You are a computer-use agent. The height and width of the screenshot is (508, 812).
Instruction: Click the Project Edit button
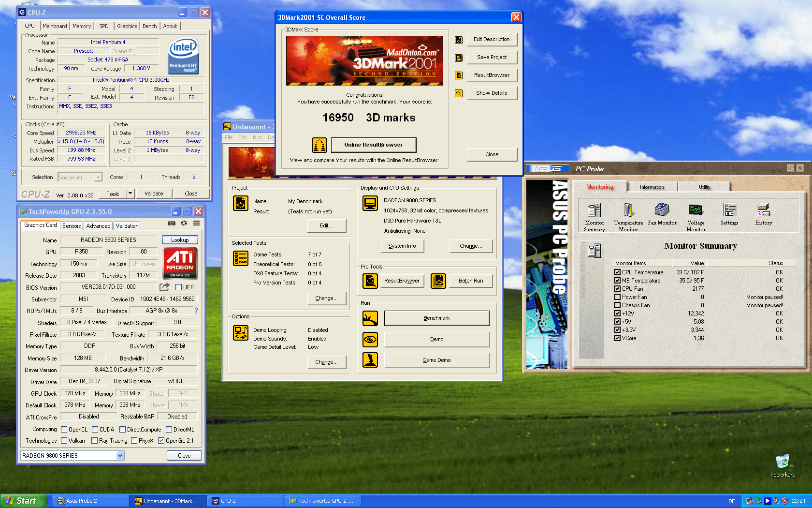point(327,226)
